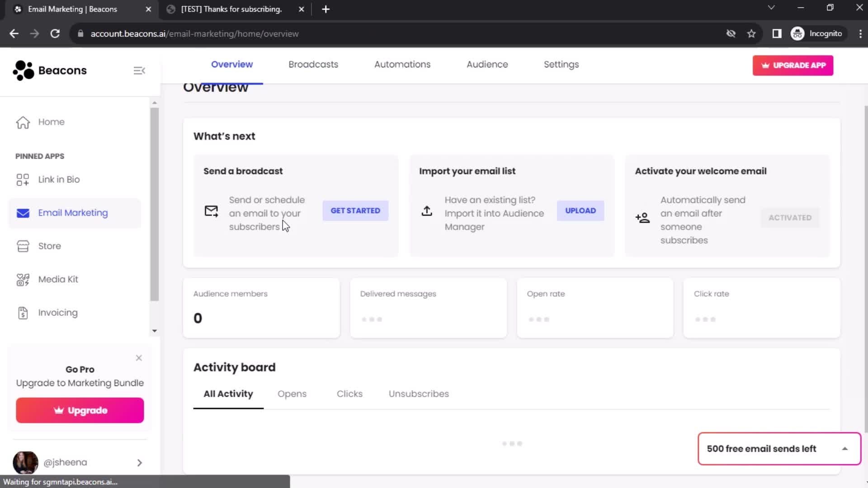Image resolution: width=868 pixels, height=488 pixels.
Task: Click the Store sidebar icon
Action: [23, 246]
